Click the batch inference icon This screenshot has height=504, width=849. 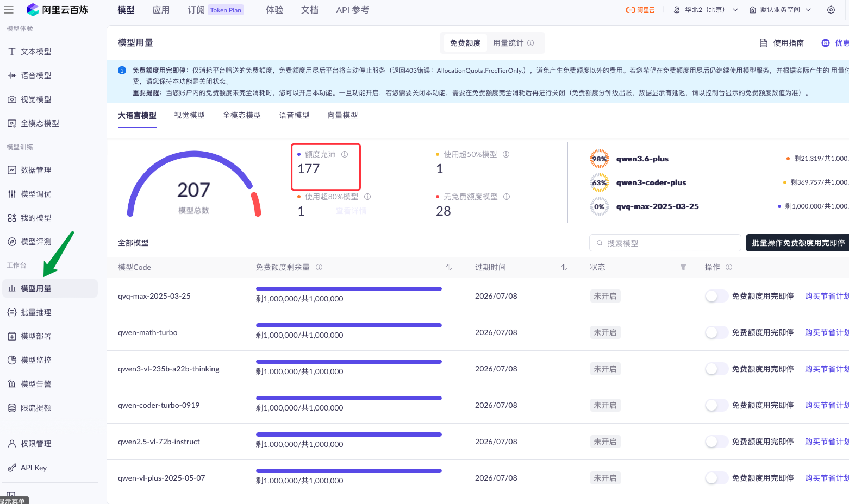coord(12,312)
